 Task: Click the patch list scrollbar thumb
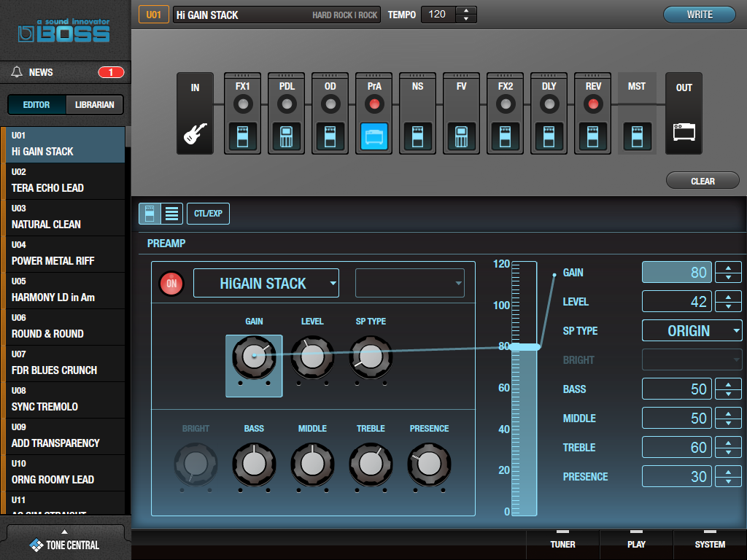(128, 137)
